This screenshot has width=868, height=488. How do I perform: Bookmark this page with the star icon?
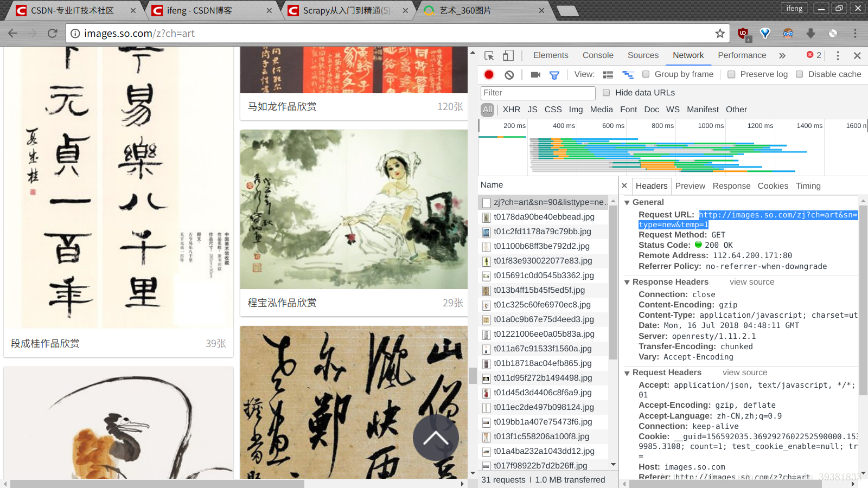pyautogui.click(x=720, y=33)
